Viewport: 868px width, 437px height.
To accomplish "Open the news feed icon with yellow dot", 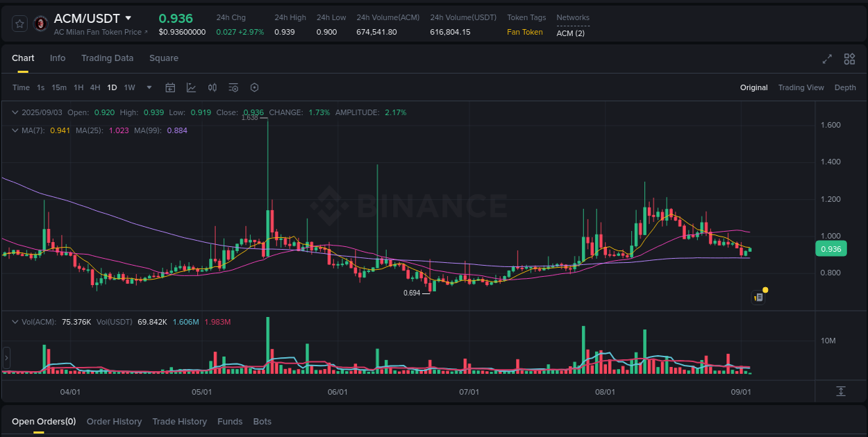I will coord(758,296).
